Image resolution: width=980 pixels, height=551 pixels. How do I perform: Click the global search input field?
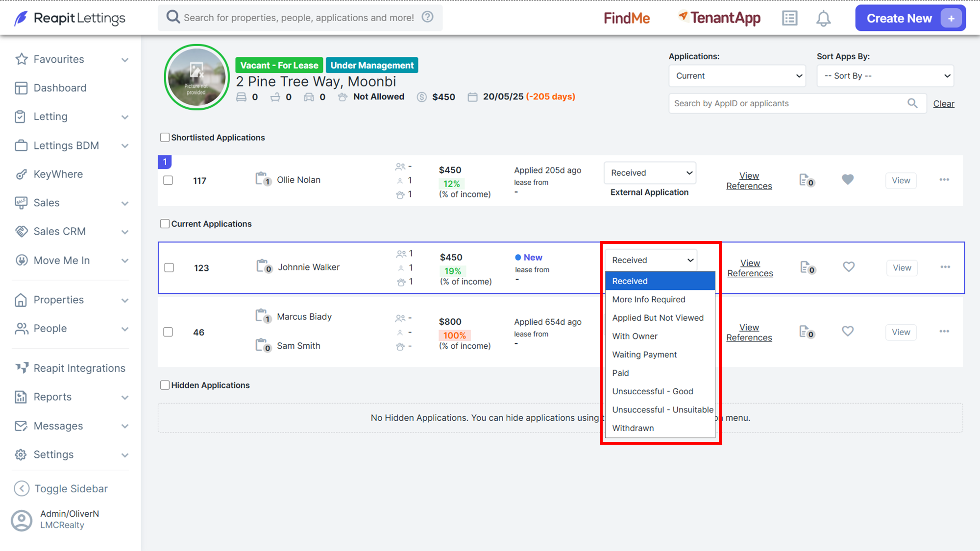[x=299, y=18]
